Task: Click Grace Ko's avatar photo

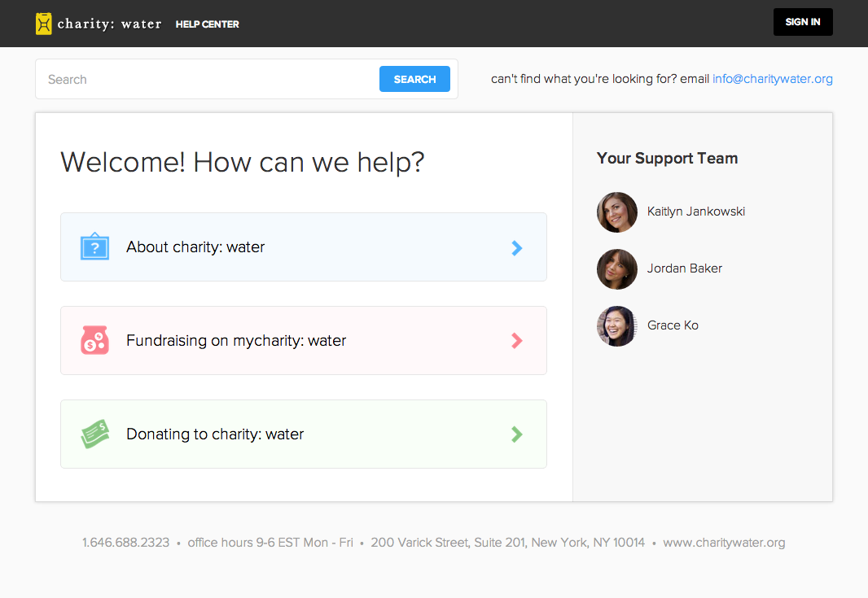Action: (x=616, y=325)
